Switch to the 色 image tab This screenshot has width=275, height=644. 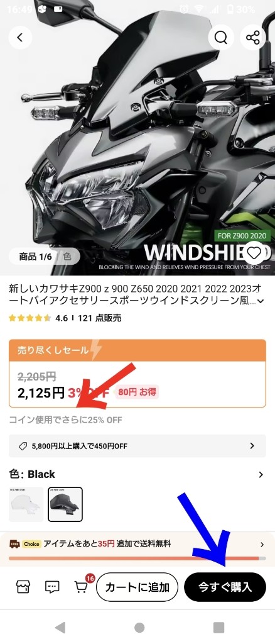coord(67,257)
